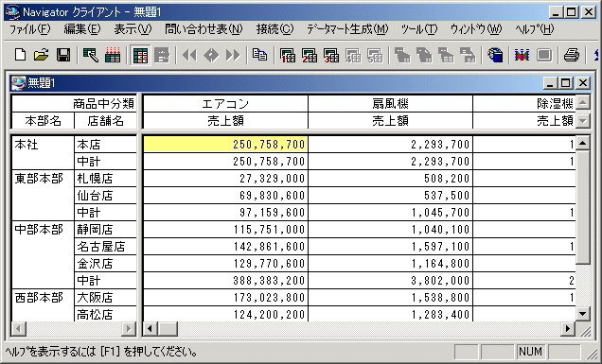This screenshot has width=602, height=364.
Task: Select the table icon numbered 2
Action: (x=310, y=55)
